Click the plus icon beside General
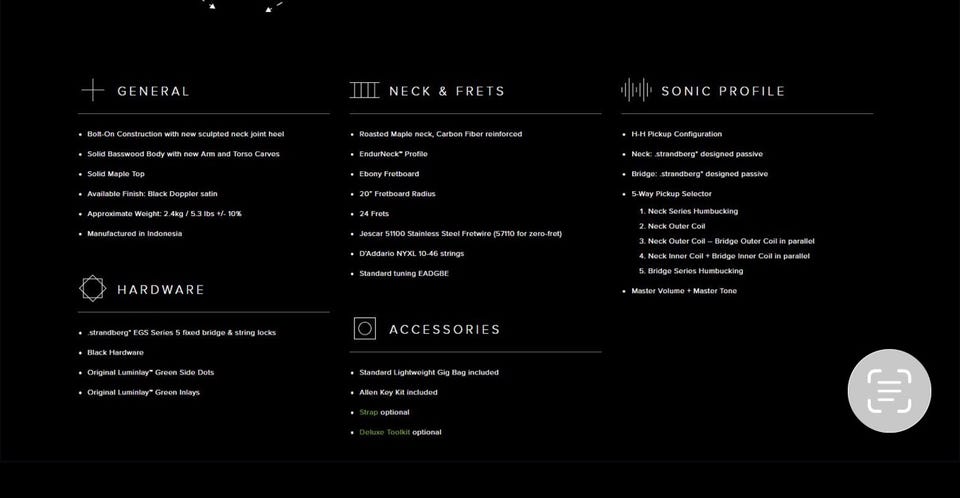 pyautogui.click(x=93, y=90)
